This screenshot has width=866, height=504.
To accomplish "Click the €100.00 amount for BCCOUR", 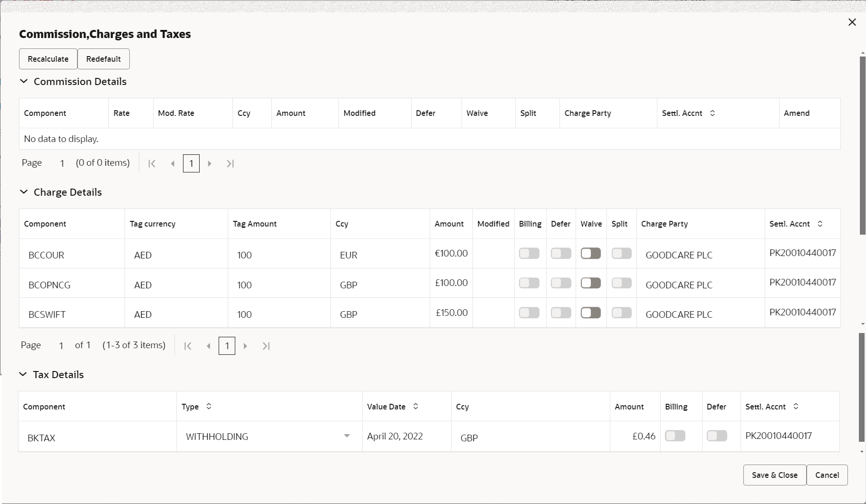I will pyautogui.click(x=452, y=253).
